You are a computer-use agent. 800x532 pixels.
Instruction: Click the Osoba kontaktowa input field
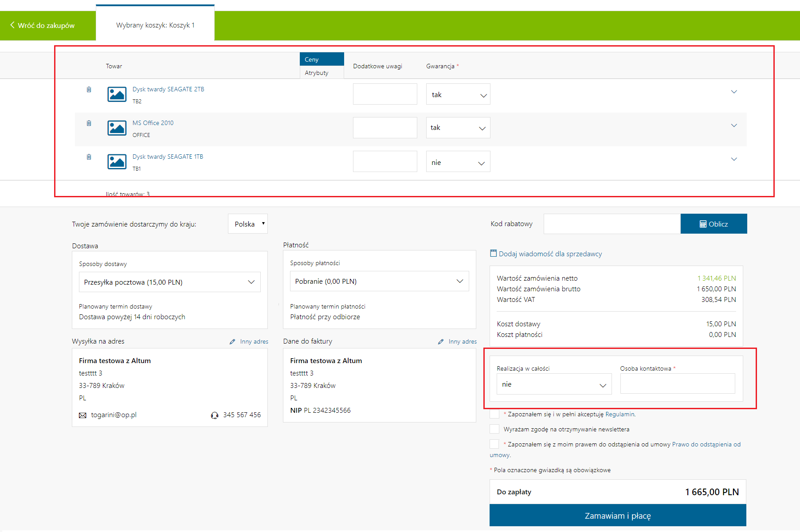pos(678,383)
